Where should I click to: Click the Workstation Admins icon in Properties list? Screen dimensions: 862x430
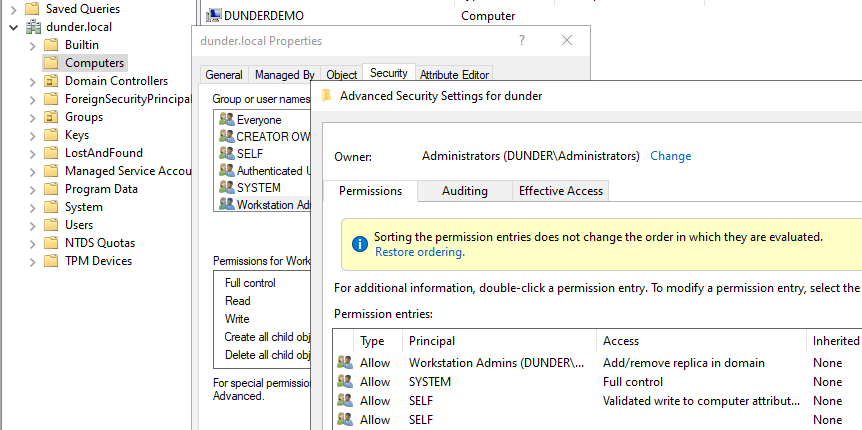point(226,204)
